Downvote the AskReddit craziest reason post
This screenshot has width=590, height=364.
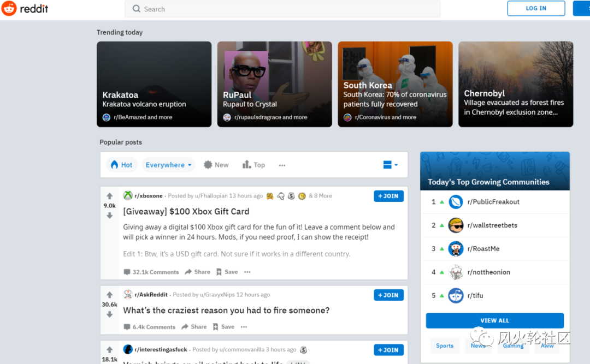click(x=109, y=314)
